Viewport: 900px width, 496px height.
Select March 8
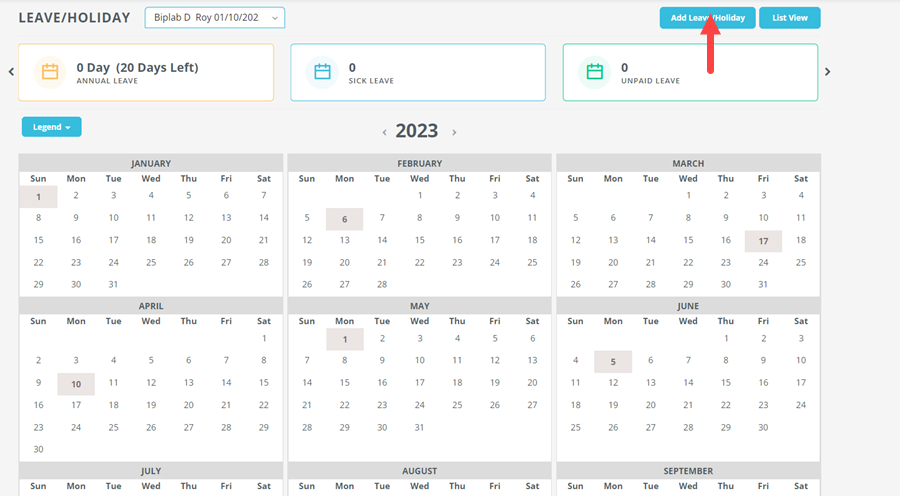(x=688, y=218)
